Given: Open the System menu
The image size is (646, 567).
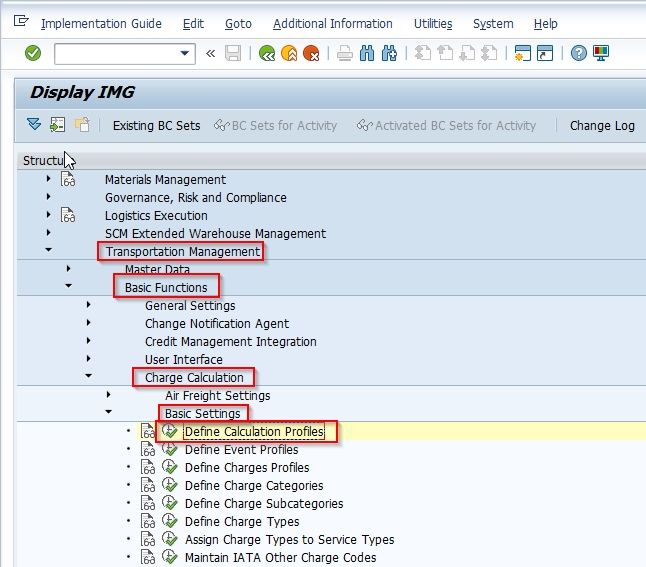Looking at the screenshot, I should (x=493, y=24).
